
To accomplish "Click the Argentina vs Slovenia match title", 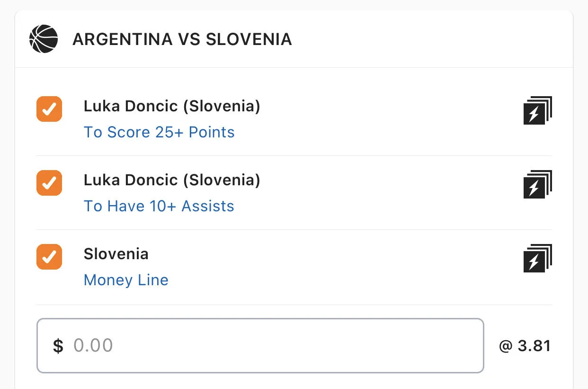I will tap(182, 39).
